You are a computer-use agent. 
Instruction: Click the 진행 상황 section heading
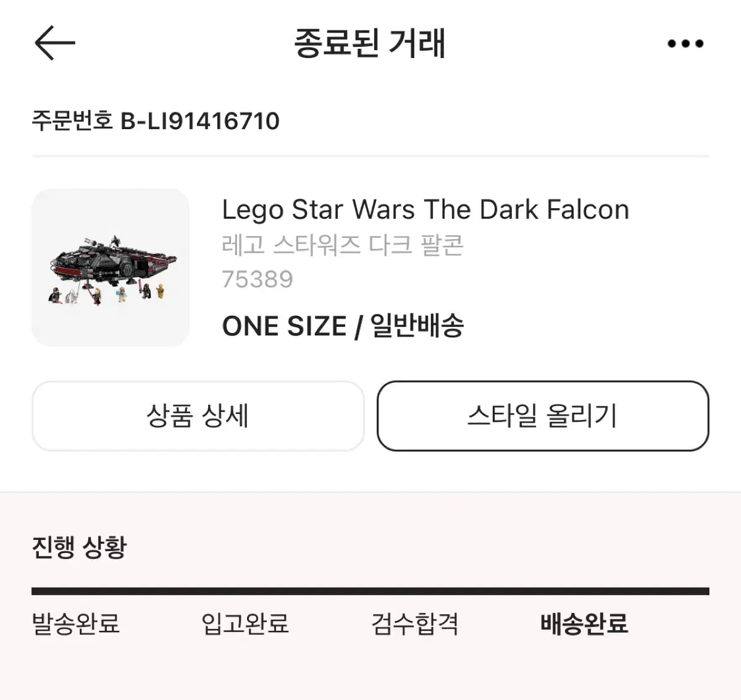tap(79, 547)
